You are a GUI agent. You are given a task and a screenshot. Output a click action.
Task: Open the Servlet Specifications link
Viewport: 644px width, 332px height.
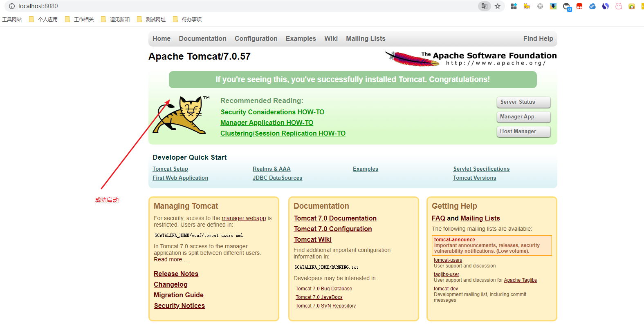point(481,169)
